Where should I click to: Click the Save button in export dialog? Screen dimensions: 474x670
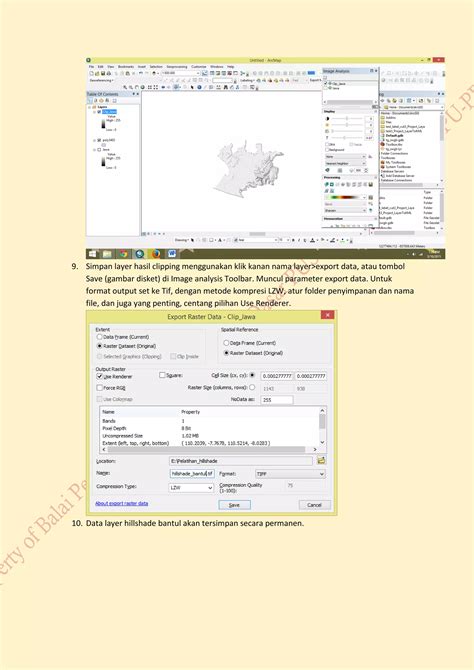(x=234, y=505)
